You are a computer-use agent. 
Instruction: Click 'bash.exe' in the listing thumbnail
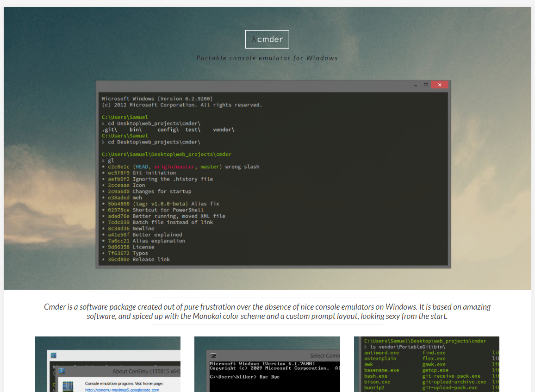[x=376, y=376]
